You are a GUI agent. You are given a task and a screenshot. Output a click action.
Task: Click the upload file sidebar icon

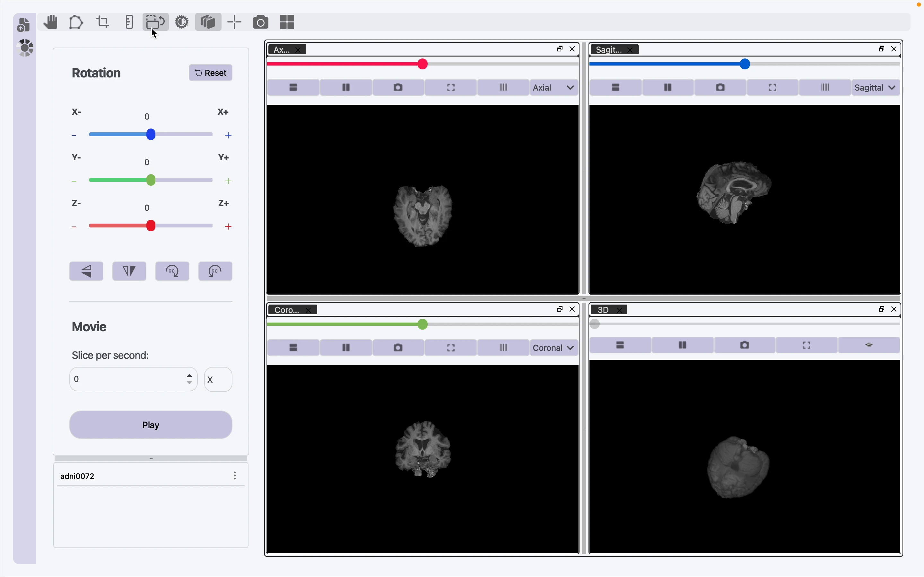24,25
